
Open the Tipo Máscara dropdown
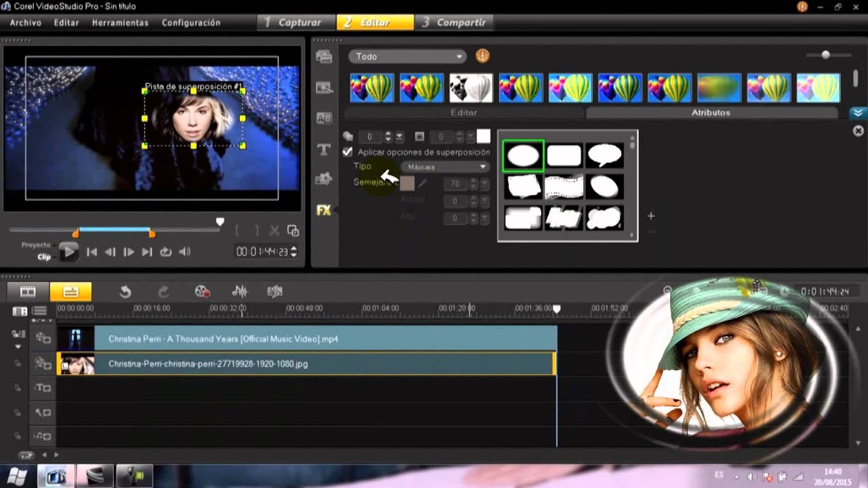pos(445,167)
